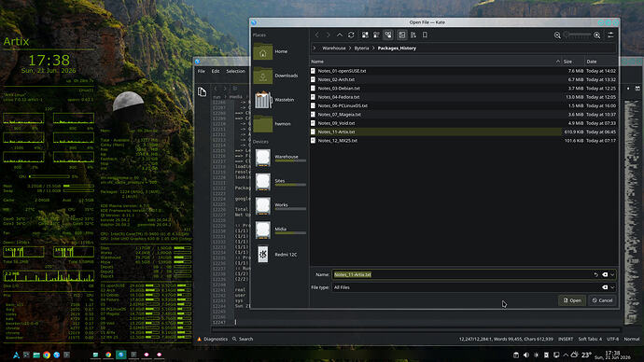This screenshot has height=362, width=644.
Task: Expand the breadcrumb root chevron
Action: (x=315, y=48)
